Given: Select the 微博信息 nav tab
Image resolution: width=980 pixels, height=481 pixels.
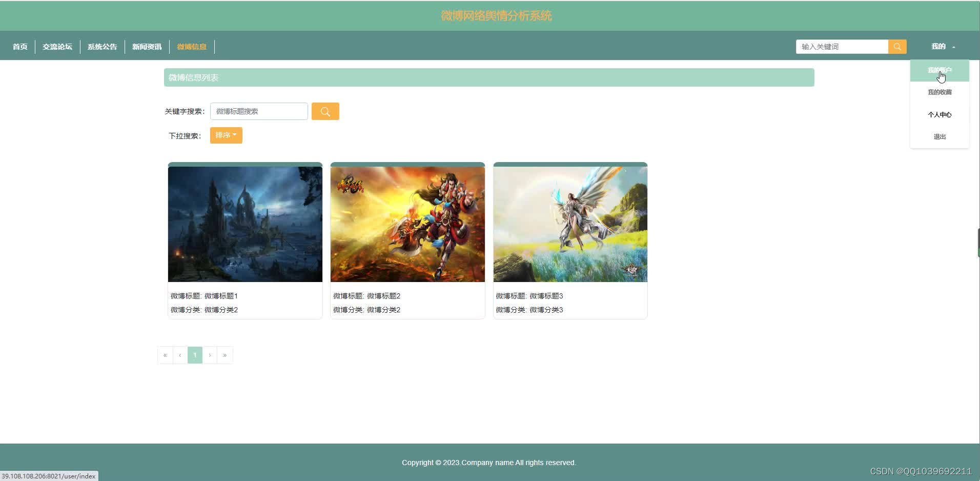Looking at the screenshot, I should 192,47.
